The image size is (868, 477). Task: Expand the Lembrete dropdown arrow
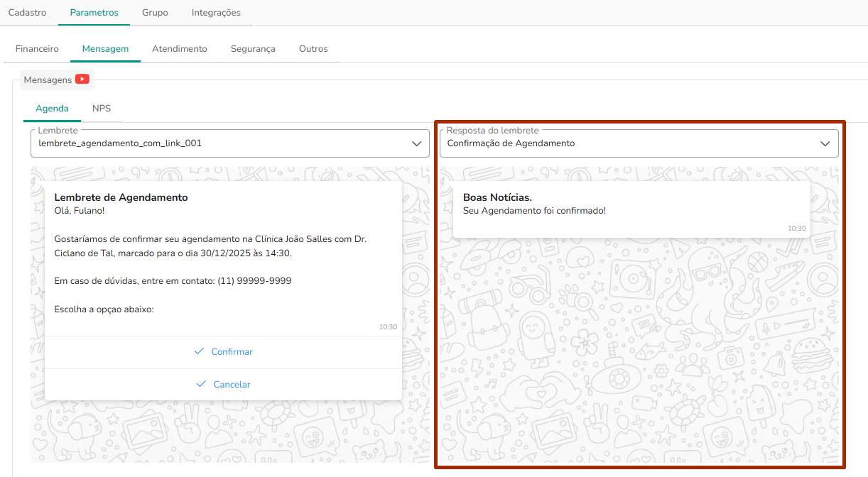tap(416, 143)
